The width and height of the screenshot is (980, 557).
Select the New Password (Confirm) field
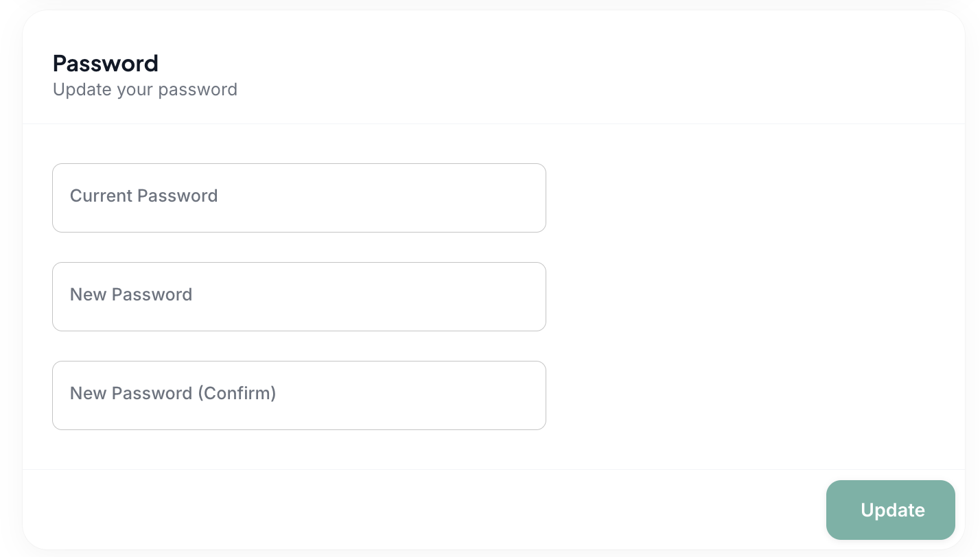coord(299,395)
